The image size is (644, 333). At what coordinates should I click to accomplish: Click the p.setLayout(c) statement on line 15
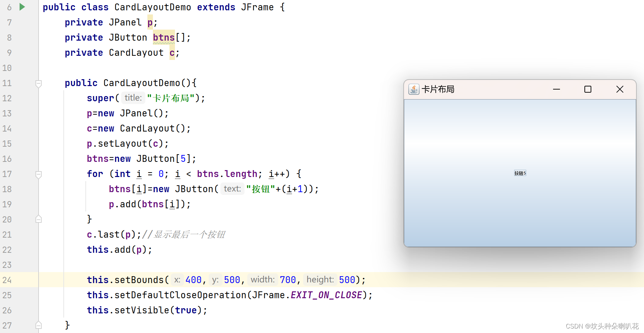(128, 144)
